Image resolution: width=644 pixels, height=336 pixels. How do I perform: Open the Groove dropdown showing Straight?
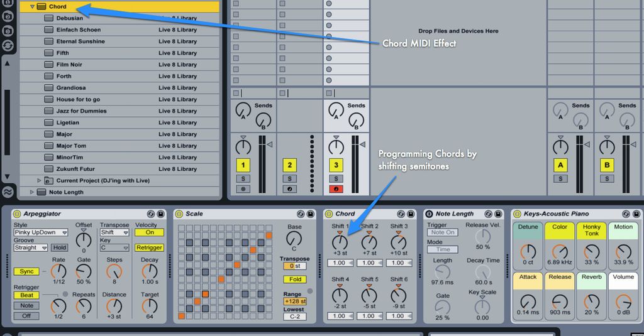(x=31, y=248)
